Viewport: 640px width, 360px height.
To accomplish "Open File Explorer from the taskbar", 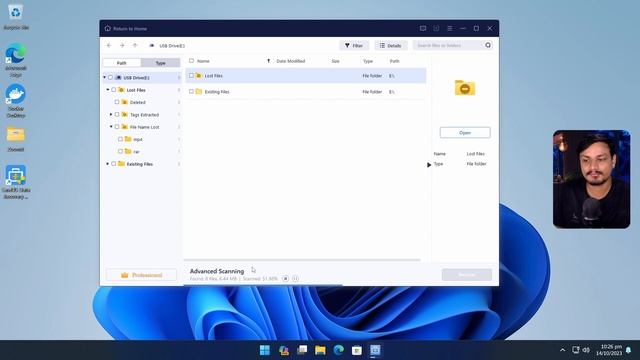I will click(x=320, y=350).
